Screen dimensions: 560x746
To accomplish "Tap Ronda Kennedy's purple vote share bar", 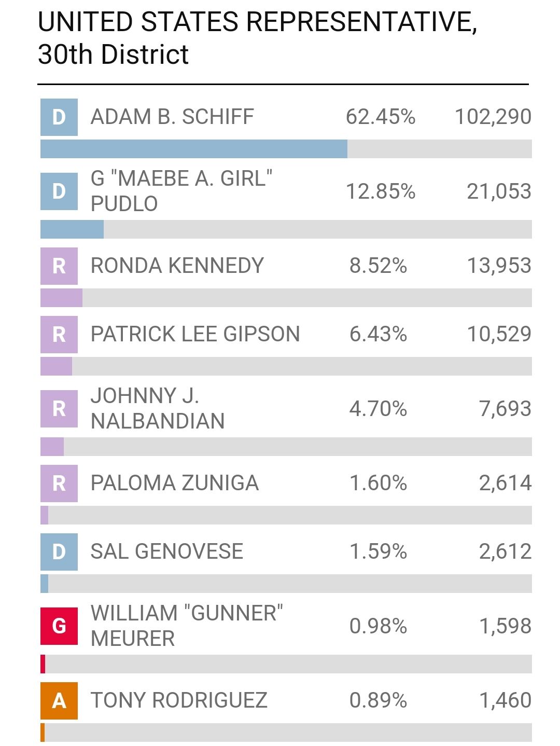I will click(x=61, y=298).
